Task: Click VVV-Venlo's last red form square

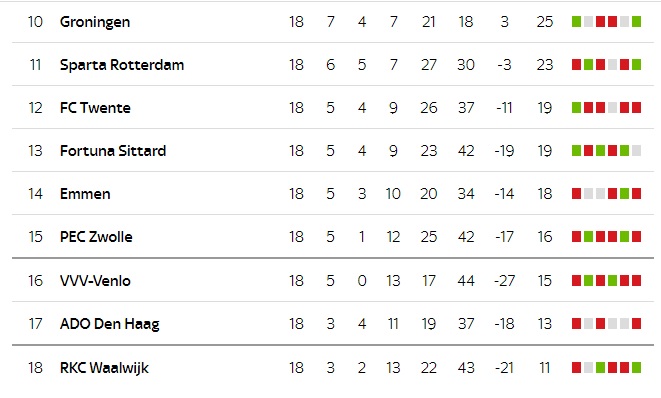Action: coord(637,280)
